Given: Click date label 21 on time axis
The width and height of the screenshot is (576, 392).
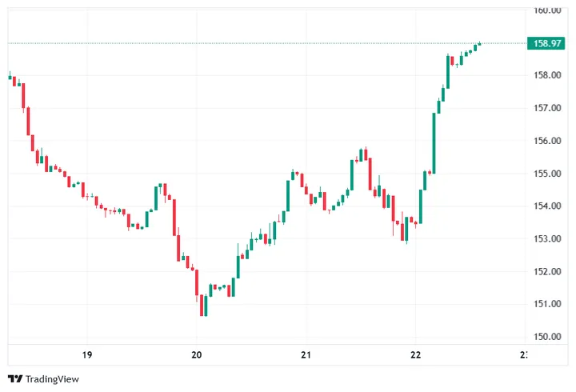Looking at the screenshot, I should [x=306, y=354].
